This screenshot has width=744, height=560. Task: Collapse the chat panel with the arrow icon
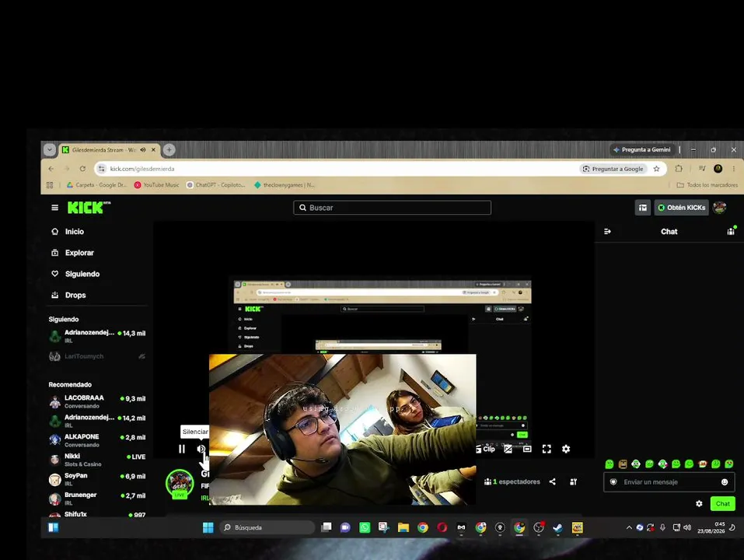pos(607,232)
